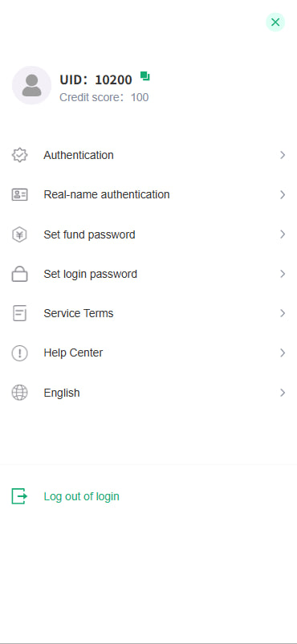Screen dimensions: 297x644
Task: Click the user avatar picture
Action: (31, 85)
